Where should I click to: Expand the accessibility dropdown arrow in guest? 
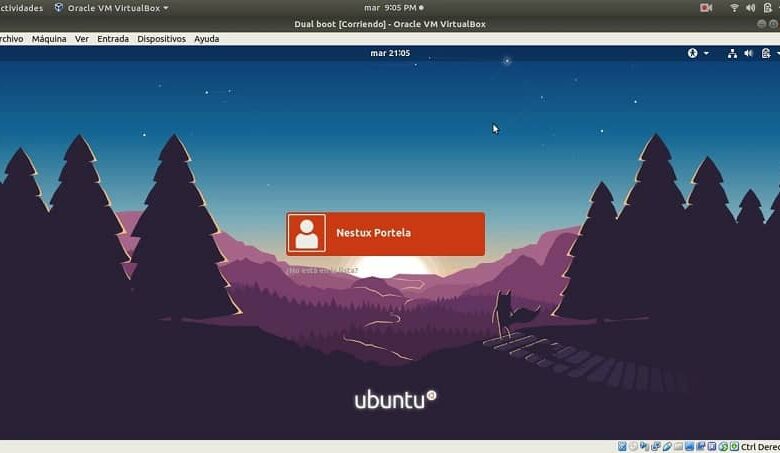[x=706, y=53]
